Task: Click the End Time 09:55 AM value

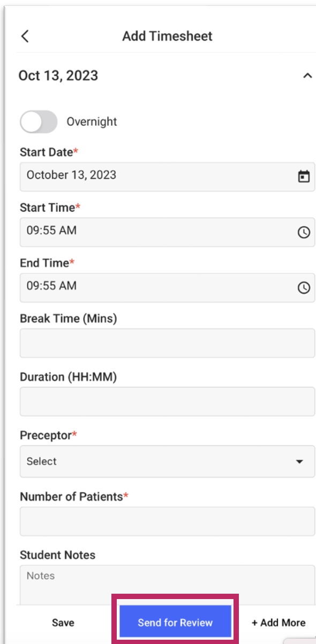Action: (x=51, y=286)
